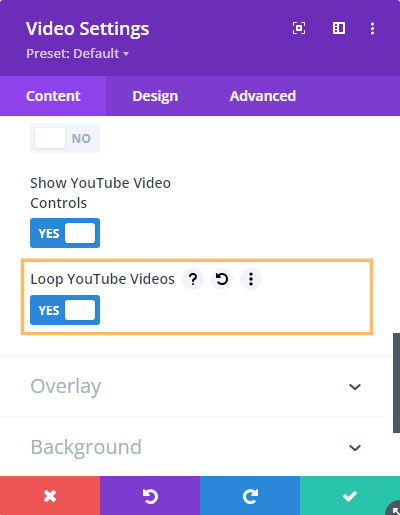Open Loop YouTube Videos more options
This screenshot has height=515, width=400.
point(251,279)
